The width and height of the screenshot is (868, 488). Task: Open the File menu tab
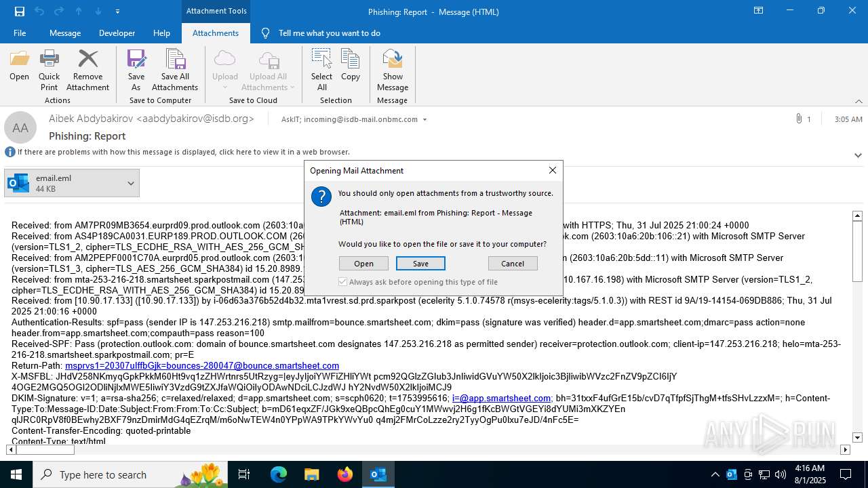click(20, 33)
